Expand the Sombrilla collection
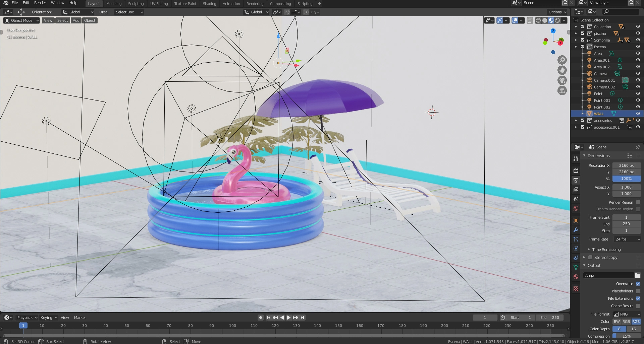Image resolution: width=644 pixels, height=344 pixels. point(576,40)
